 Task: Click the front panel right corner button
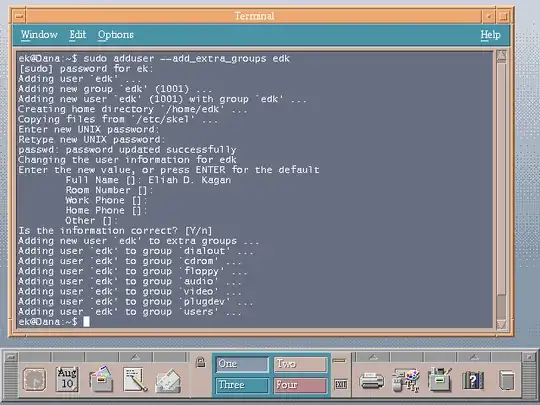coord(529,357)
